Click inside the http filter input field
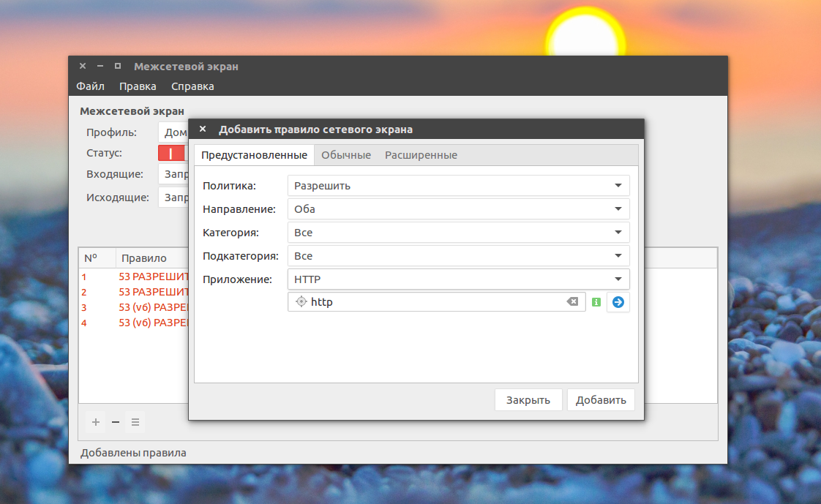The height and width of the screenshot is (504, 821). click(x=436, y=302)
